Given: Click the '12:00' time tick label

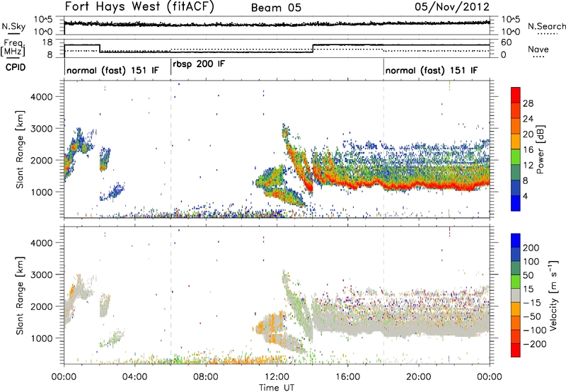Looking at the screenshot, I should tap(277, 377).
